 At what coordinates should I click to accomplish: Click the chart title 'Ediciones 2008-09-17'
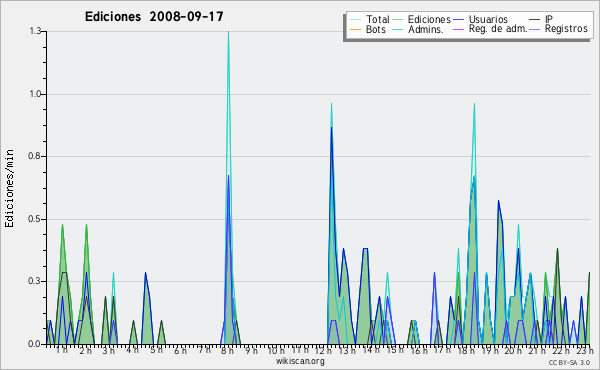point(154,16)
